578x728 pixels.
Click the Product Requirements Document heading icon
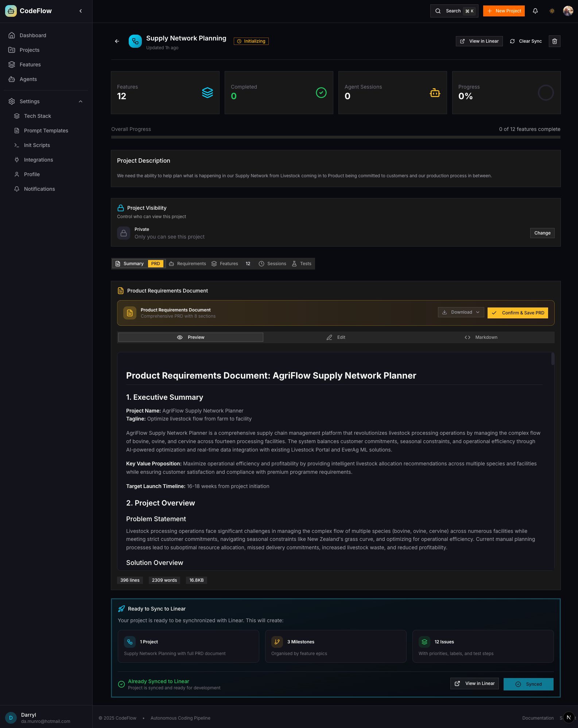(x=121, y=291)
